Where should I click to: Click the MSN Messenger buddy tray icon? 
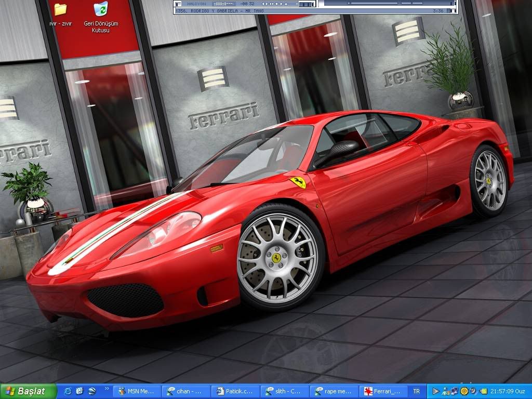click(445, 391)
